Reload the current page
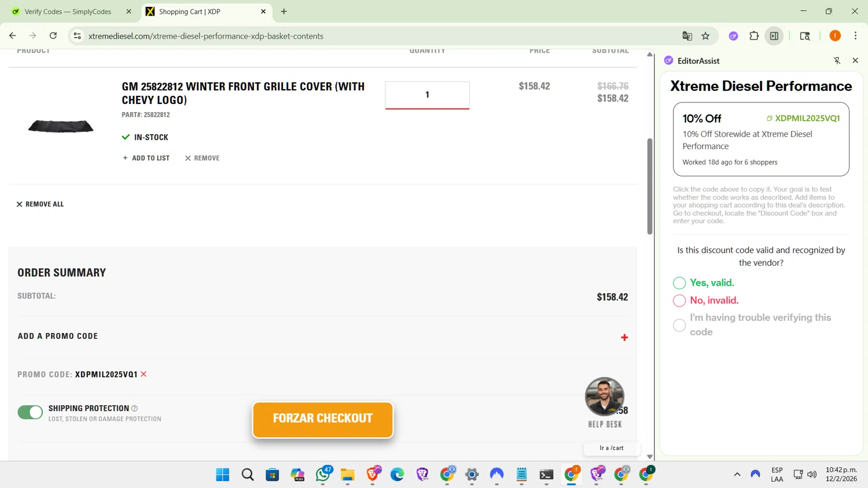Viewport: 868px width, 488px height. [x=53, y=36]
